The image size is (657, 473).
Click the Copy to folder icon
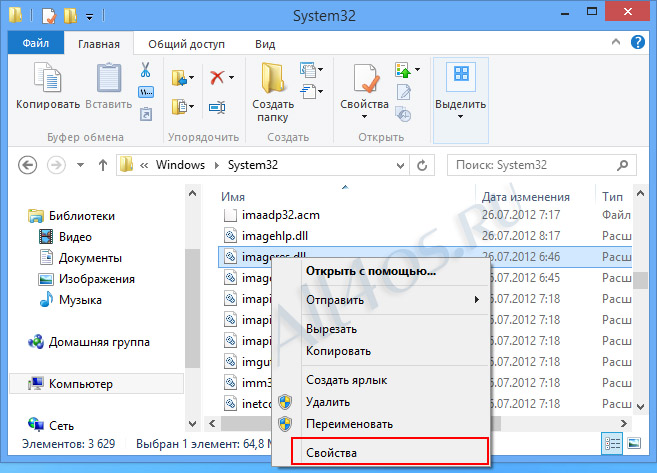179,106
